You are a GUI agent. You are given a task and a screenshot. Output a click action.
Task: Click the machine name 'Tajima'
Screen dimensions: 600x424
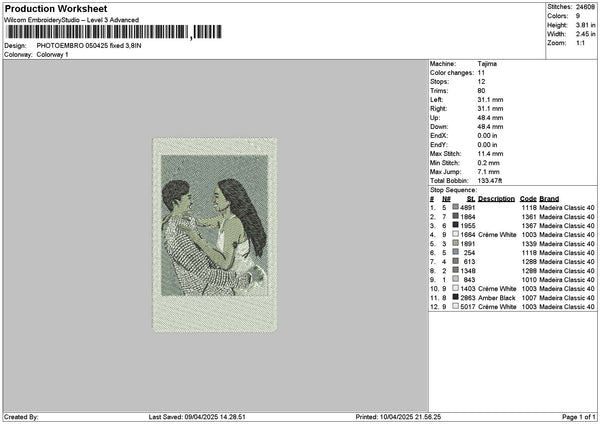(487, 64)
